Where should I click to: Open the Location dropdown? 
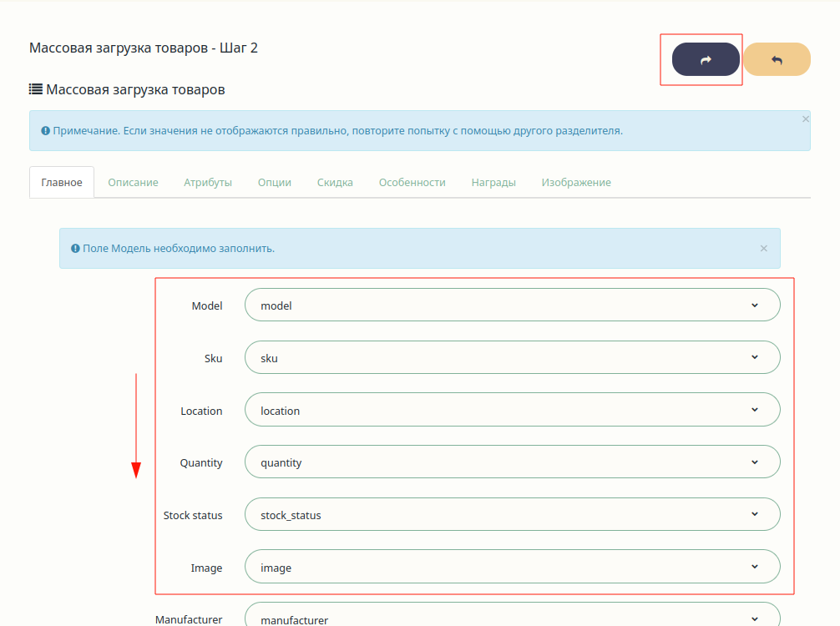[512, 410]
